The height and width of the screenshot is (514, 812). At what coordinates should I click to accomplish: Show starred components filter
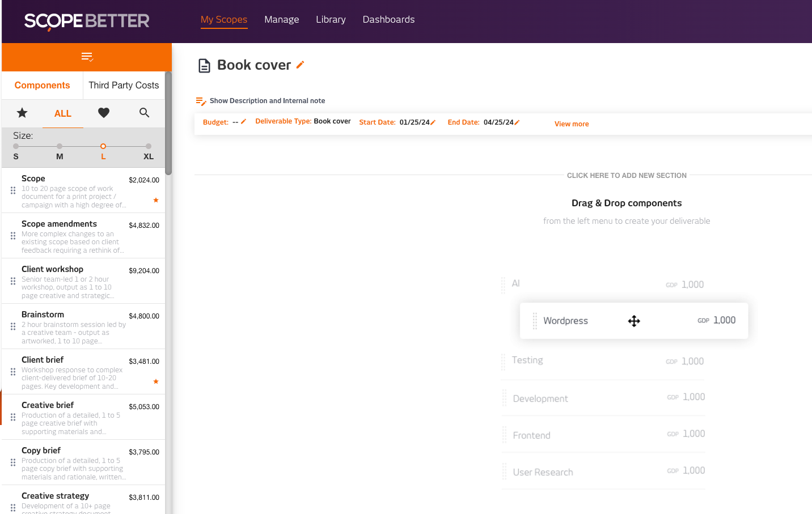(22, 113)
